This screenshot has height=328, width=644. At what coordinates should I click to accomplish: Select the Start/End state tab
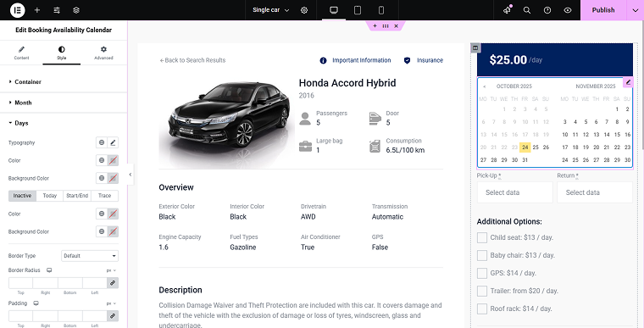click(77, 196)
